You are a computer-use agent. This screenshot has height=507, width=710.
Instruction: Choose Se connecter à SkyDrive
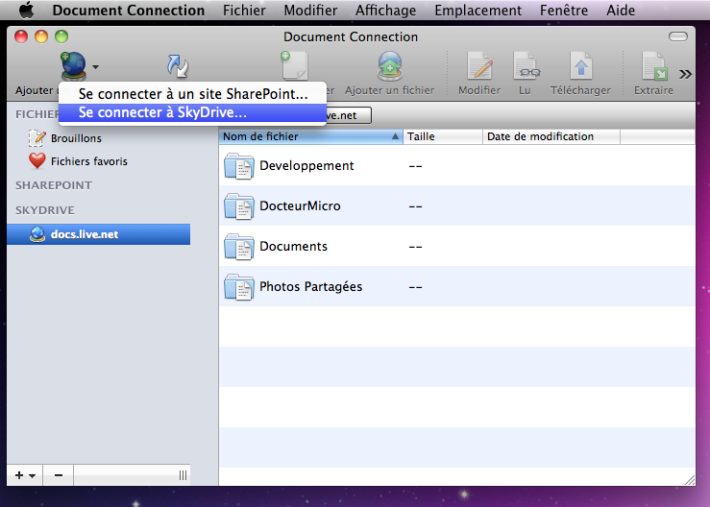(x=193, y=113)
